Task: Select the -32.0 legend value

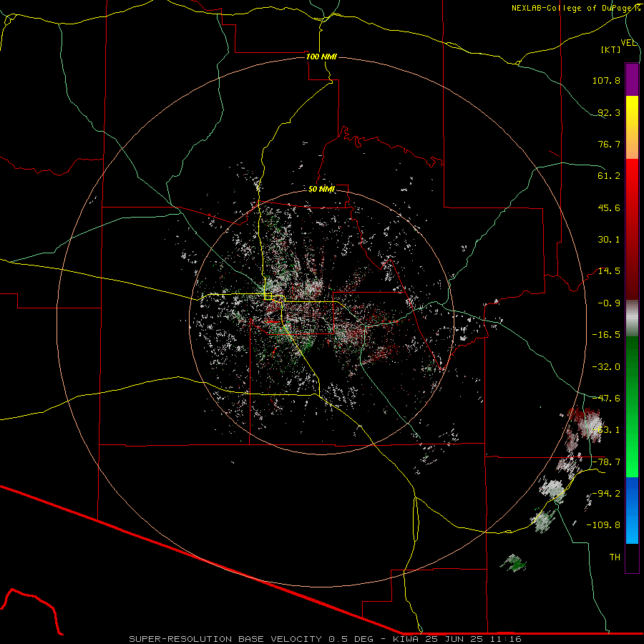Action: [x=606, y=367]
